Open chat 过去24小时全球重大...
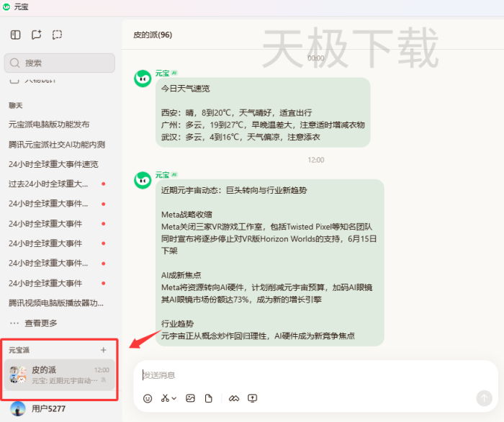Image resolution: width=504 pixels, height=422 pixels. [48, 184]
